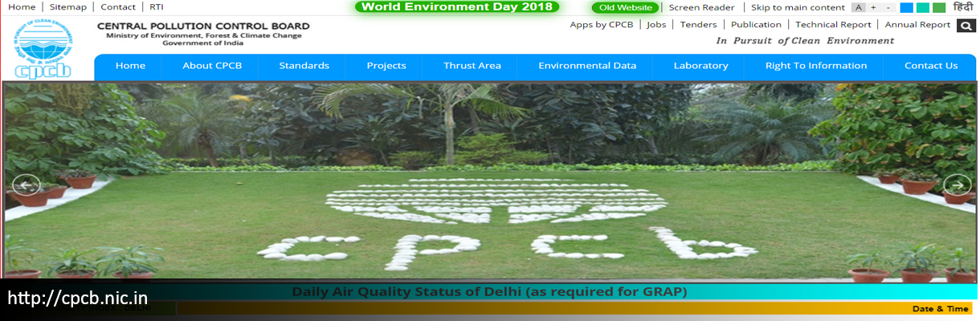Go to previous slide with left arrow
Viewport: 980px width, 321px height.
tap(26, 185)
